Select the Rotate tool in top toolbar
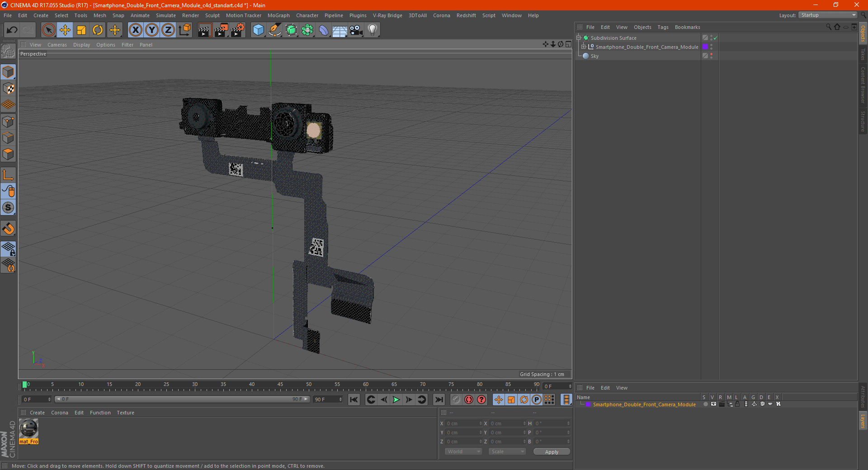Image resolution: width=868 pixels, height=470 pixels. (x=98, y=30)
